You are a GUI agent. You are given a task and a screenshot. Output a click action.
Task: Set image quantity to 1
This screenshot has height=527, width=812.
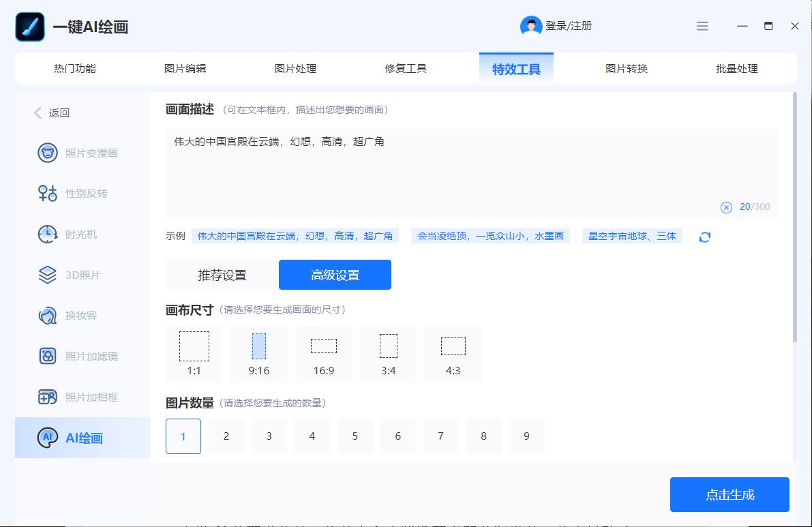(x=183, y=436)
